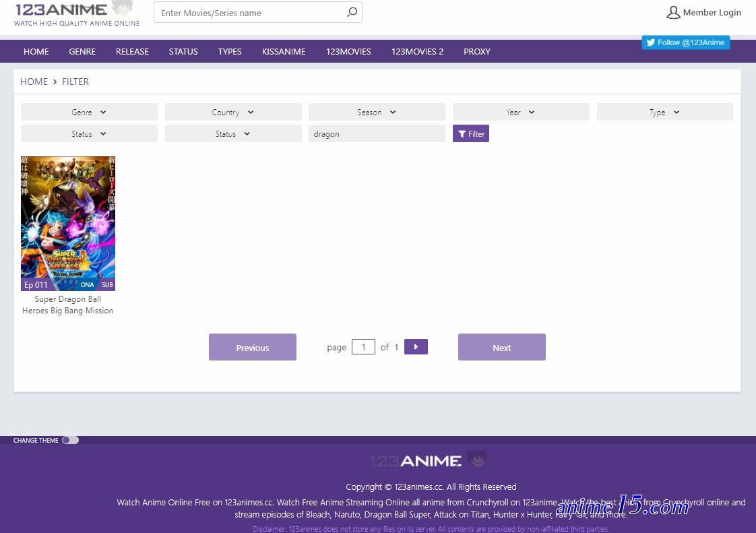Open the RELEASE navigation menu
Viewport: 756px width, 533px height.
click(x=132, y=52)
